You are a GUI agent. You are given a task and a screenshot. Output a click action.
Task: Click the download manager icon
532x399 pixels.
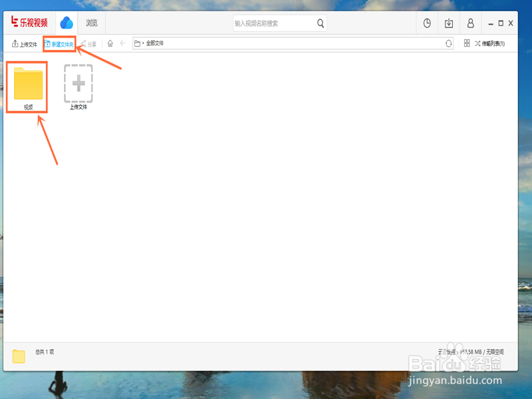click(448, 22)
